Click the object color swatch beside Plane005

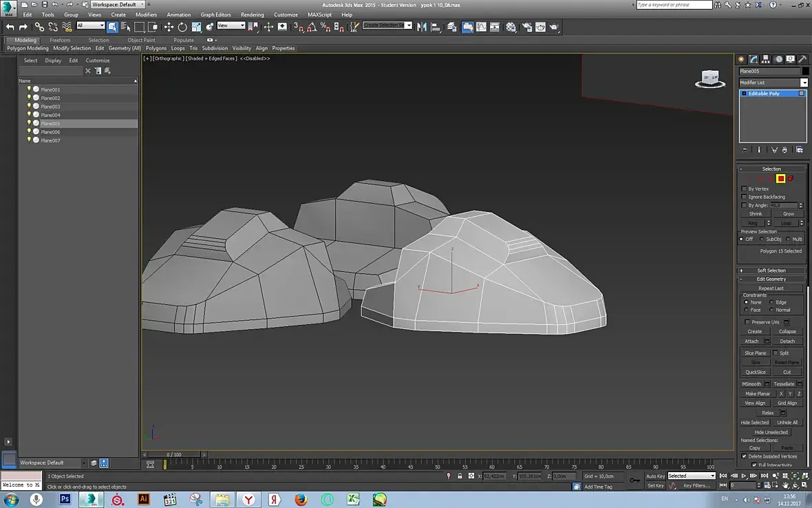805,71
